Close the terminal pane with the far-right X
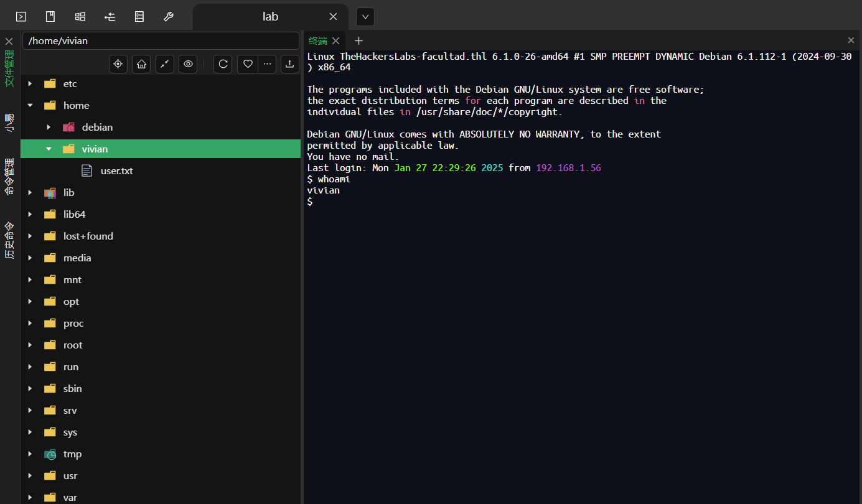 851,40
